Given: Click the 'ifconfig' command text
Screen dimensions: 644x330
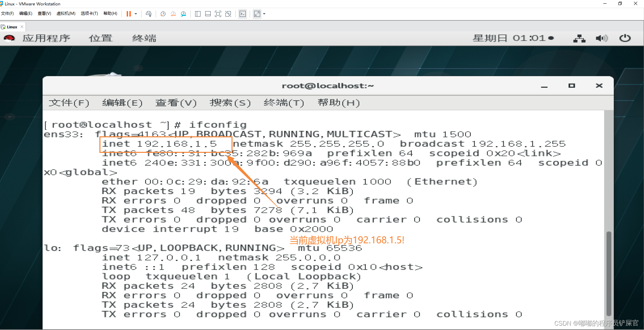Looking at the screenshot, I should pos(218,125).
